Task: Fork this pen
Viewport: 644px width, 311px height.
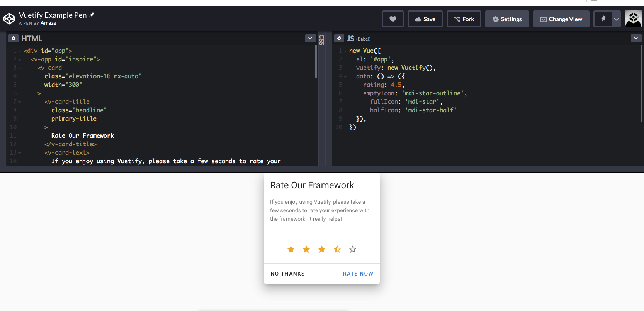Action: pyautogui.click(x=464, y=19)
